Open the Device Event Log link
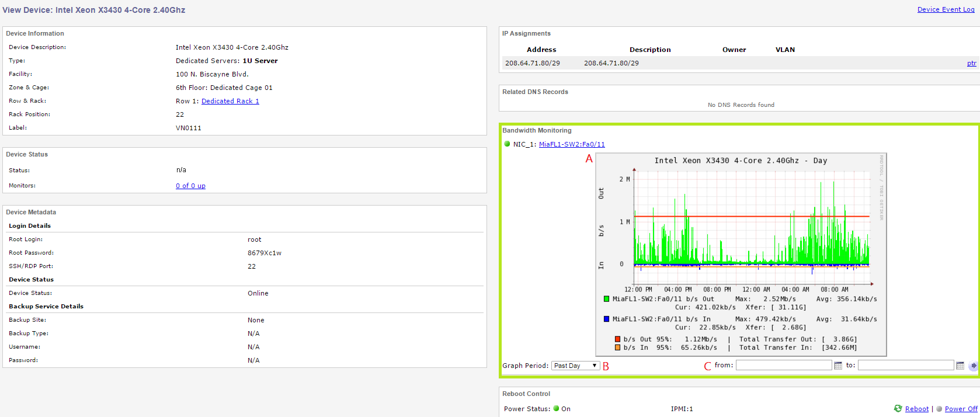This screenshot has width=980, height=417. (x=946, y=9)
